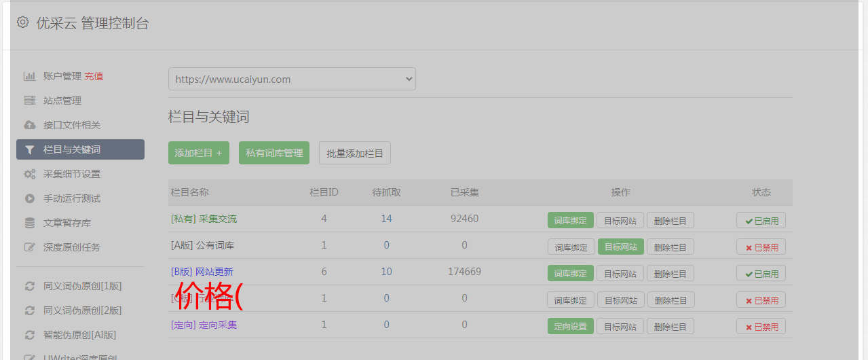Click 定向设置 for the 定向采集 row
The height and width of the screenshot is (360, 868).
571,326
